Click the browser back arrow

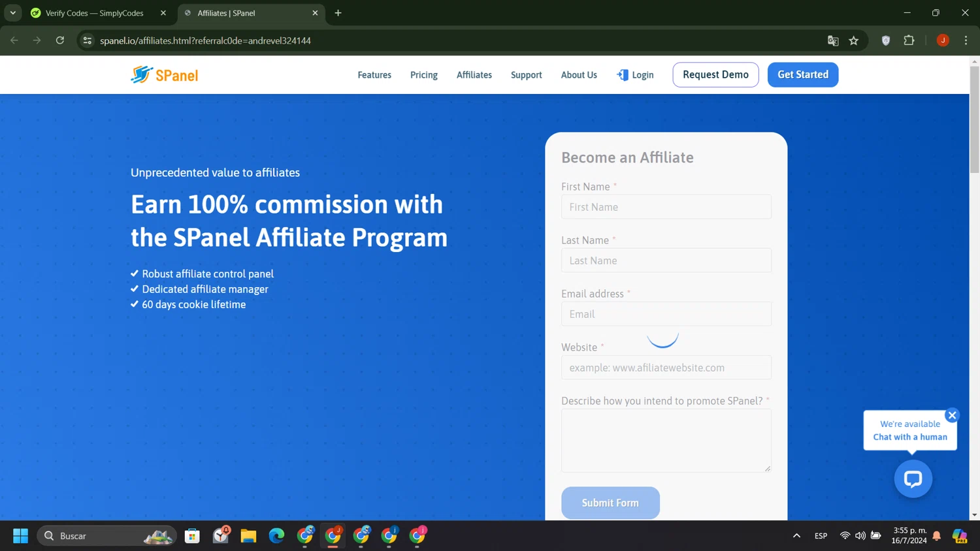(x=14, y=40)
